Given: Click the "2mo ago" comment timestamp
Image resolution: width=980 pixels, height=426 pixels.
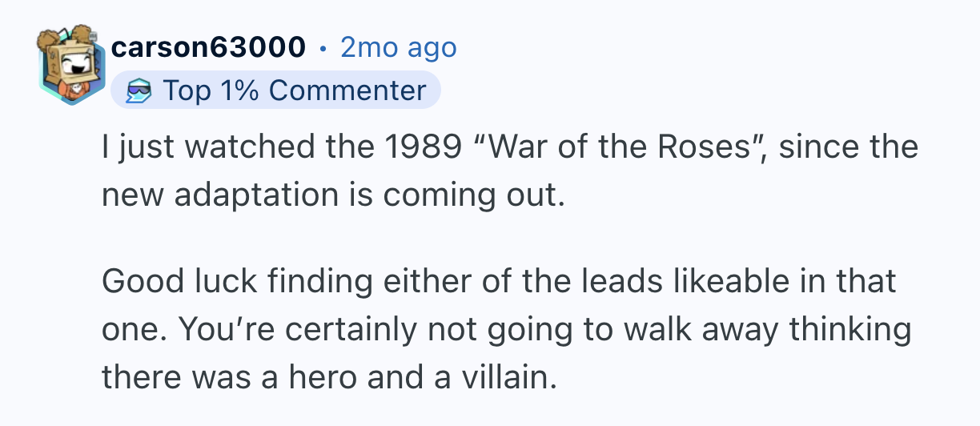Looking at the screenshot, I should pos(398,48).
